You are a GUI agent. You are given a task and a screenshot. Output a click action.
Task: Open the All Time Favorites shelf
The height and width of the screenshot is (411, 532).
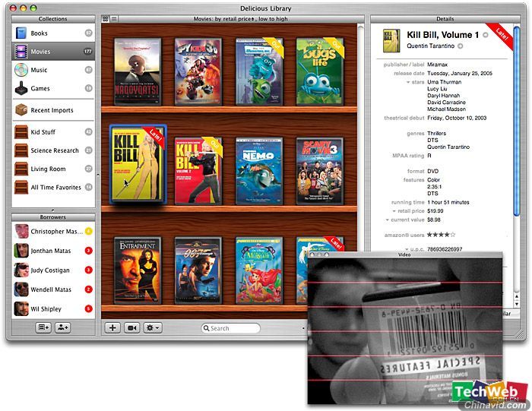(x=53, y=187)
